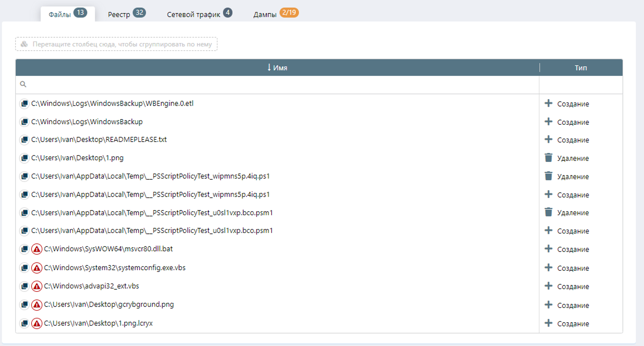Click red warning icon for msvcr80.dll.bat
This screenshot has width=644, height=346.
(37, 249)
